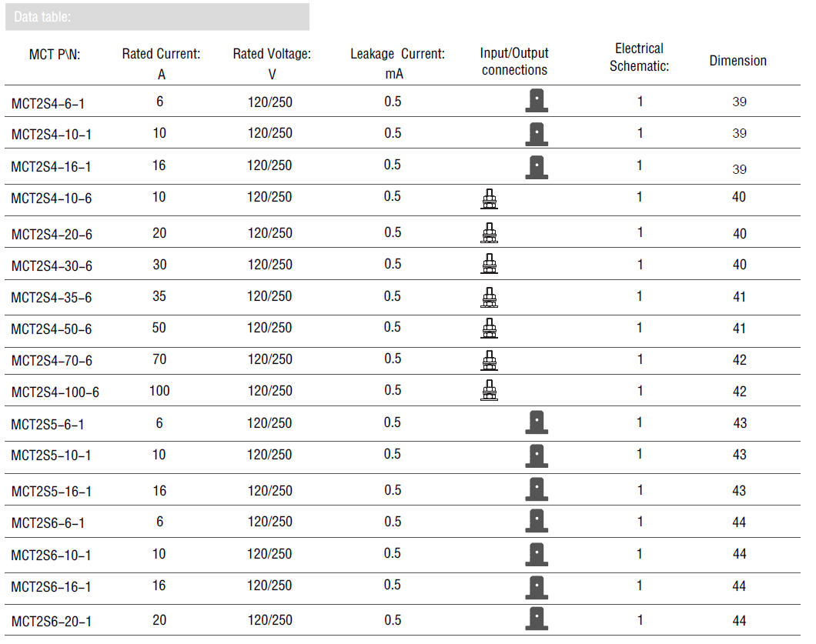Click the screw terminal icon in the MCT2S4-35-6 row
This screenshot has width=816, height=644.
[489, 297]
